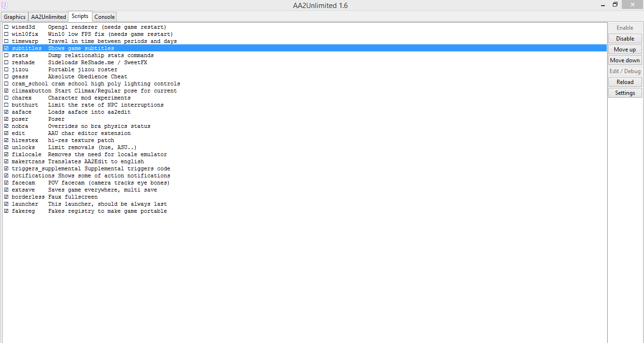Check the charex script checkbox
Viewport: 644px width, 343px height.
click(x=6, y=98)
